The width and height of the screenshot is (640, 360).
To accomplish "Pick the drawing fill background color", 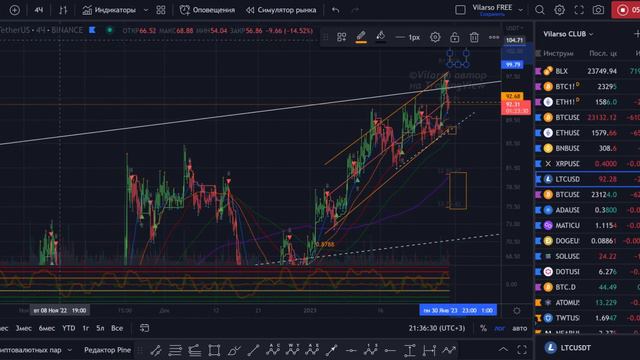I will coord(380,37).
